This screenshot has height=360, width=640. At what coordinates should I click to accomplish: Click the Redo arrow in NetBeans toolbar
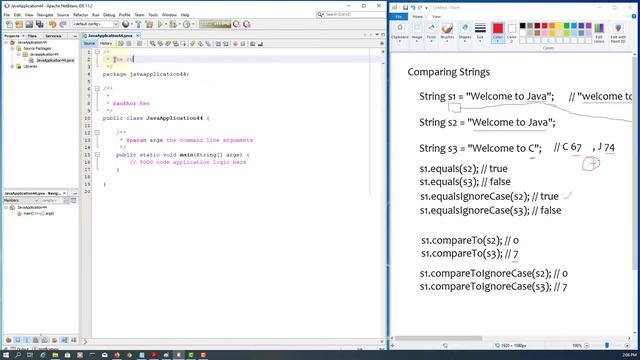click(x=63, y=24)
